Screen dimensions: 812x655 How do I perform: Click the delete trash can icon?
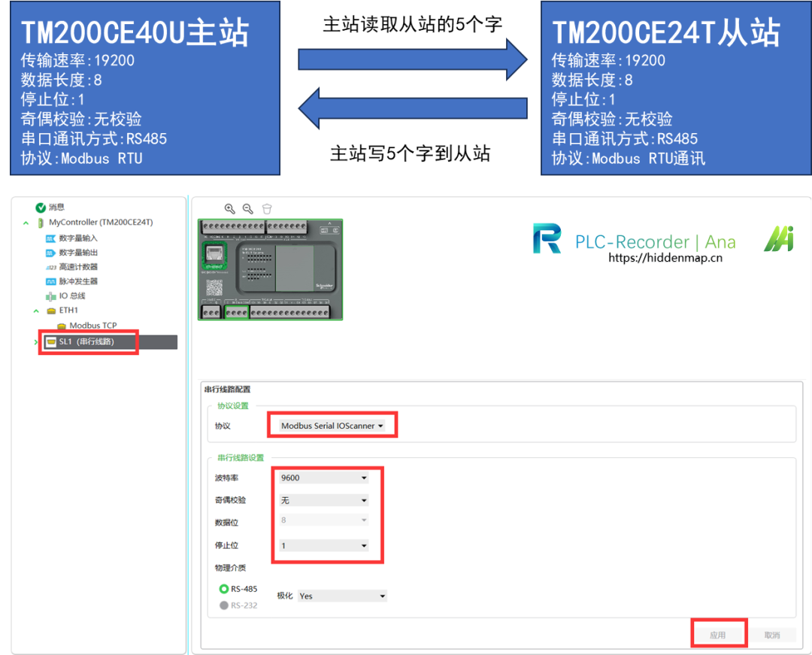click(267, 208)
